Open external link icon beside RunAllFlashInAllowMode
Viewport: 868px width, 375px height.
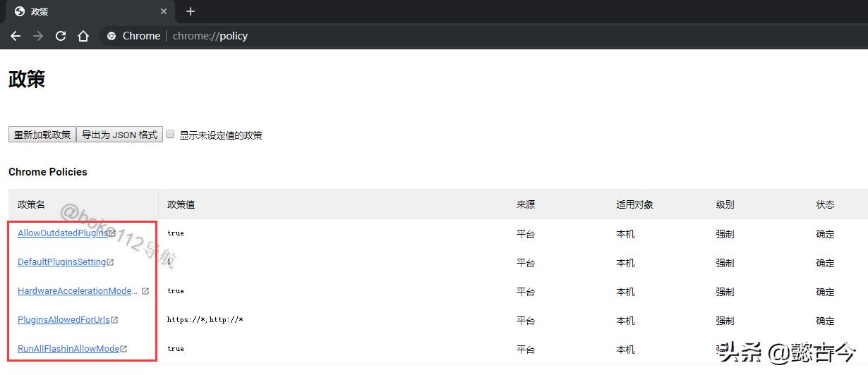123,349
